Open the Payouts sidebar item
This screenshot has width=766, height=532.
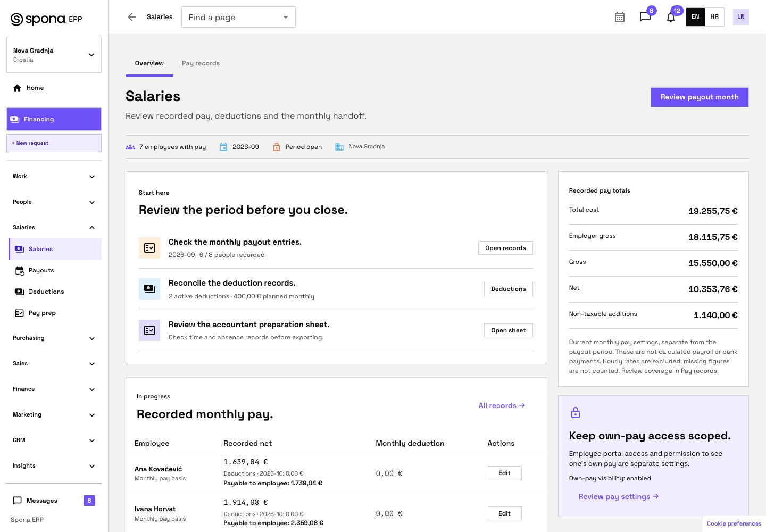pos(55,270)
